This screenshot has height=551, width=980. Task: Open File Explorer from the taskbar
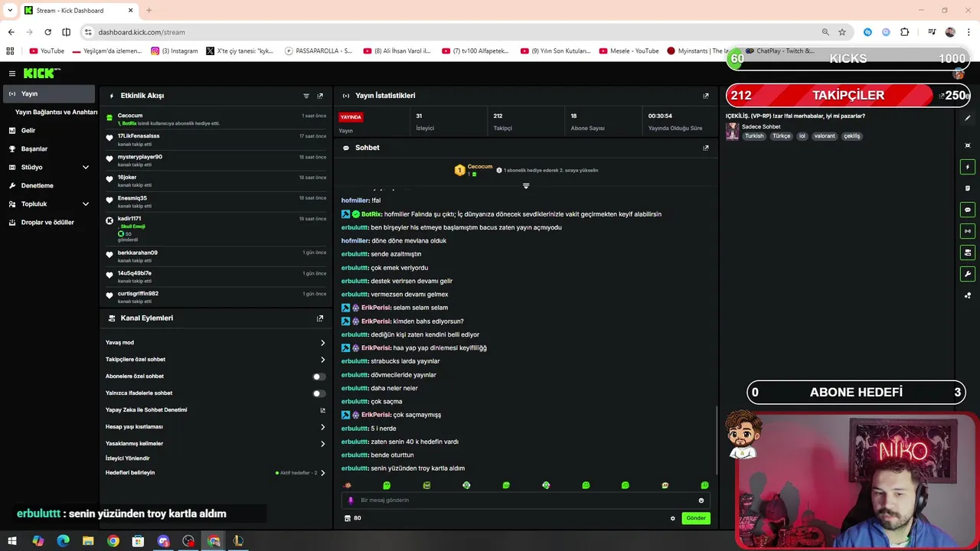click(88, 541)
